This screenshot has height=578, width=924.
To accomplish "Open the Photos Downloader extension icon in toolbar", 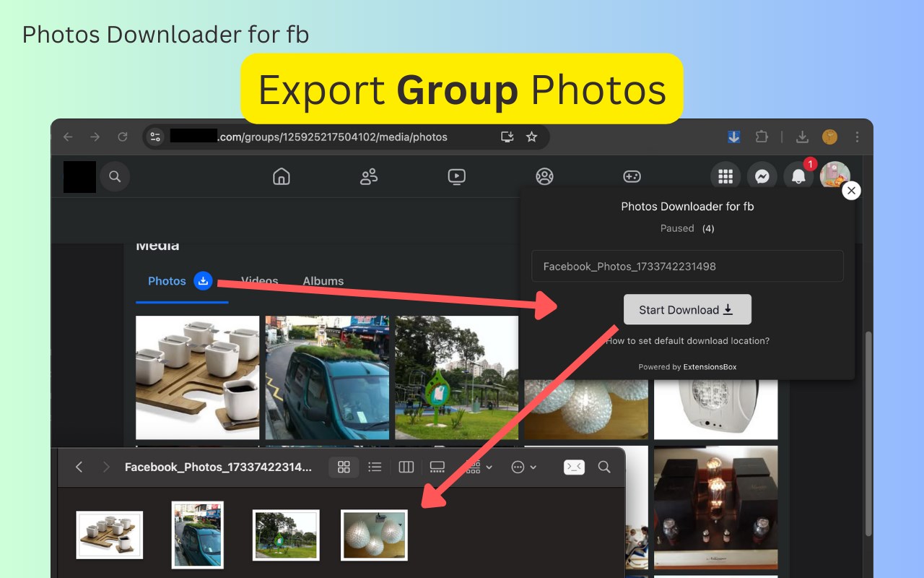I will point(734,137).
